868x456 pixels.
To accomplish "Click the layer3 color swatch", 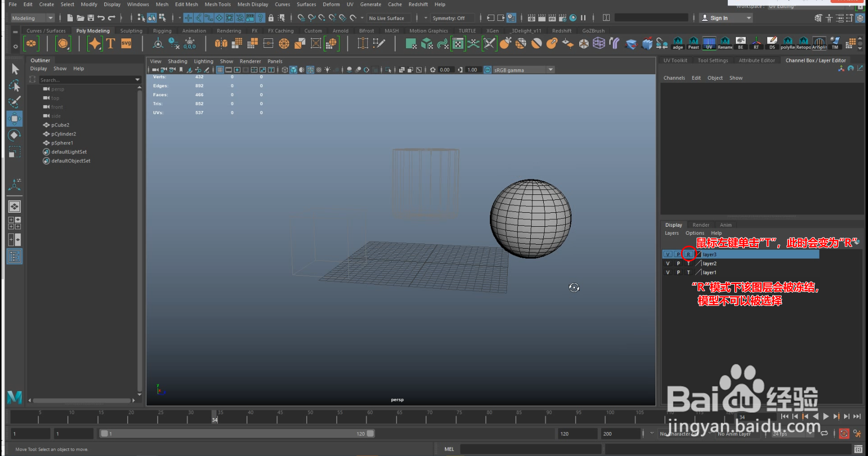I will click(698, 254).
